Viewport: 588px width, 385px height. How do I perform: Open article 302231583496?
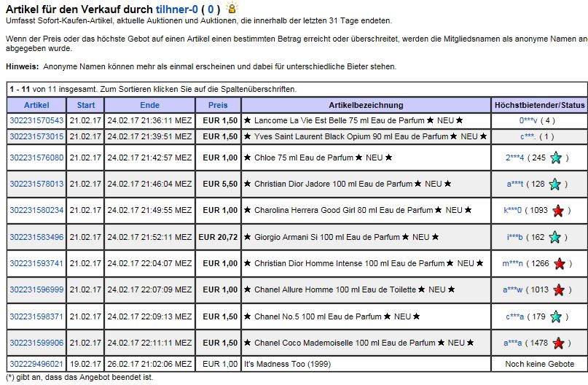[x=36, y=237]
